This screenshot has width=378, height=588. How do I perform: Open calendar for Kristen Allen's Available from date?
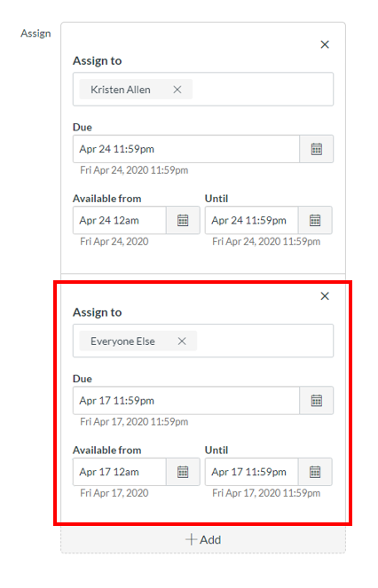pyautogui.click(x=183, y=220)
